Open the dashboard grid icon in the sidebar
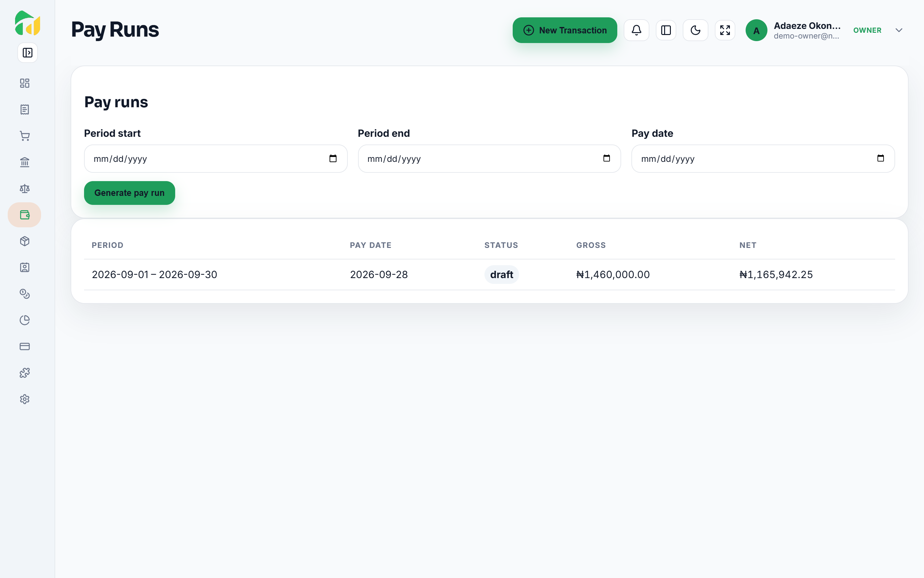This screenshot has height=578, width=924. [25, 83]
